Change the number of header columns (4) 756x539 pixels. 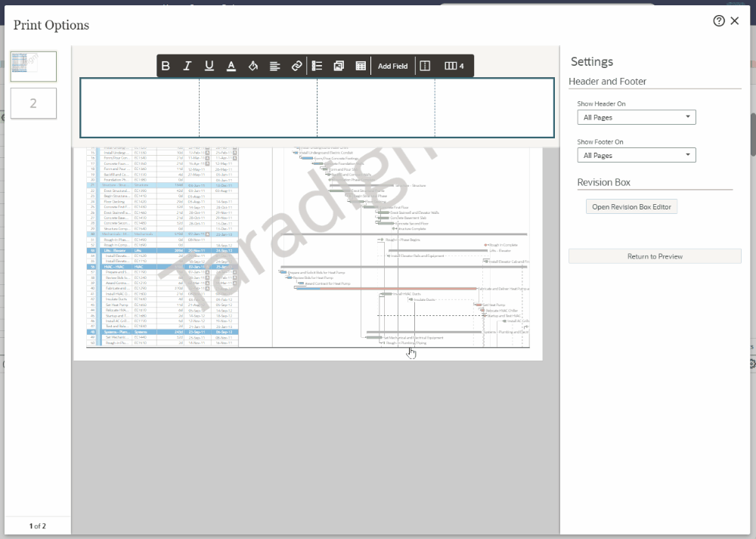454,66
